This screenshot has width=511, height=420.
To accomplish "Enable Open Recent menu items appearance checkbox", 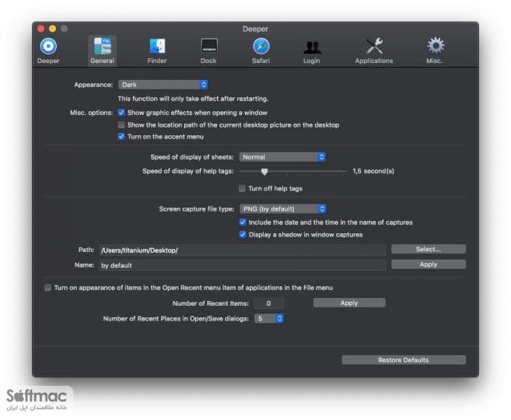I will tap(48, 287).
